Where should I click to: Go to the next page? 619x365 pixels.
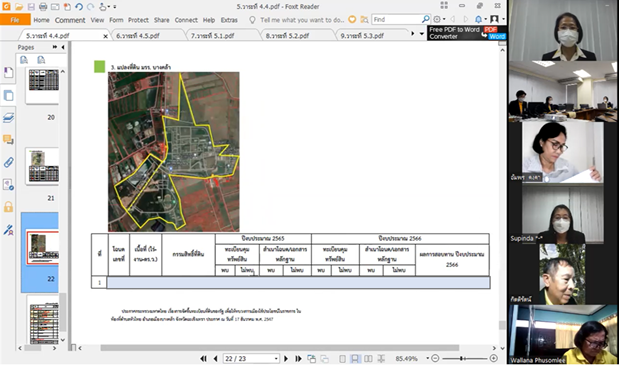(x=286, y=358)
